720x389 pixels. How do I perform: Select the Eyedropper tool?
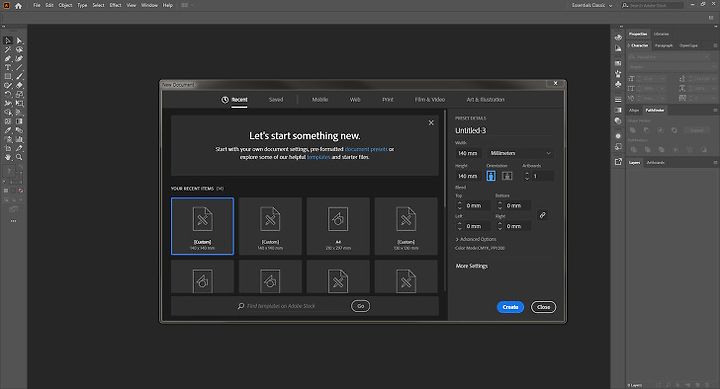click(8, 130)
